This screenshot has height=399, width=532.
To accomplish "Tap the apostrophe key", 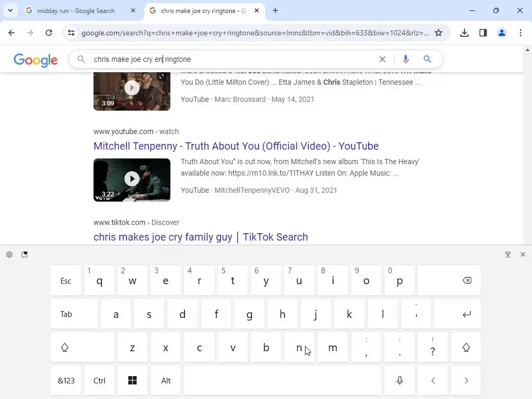I will click(x=416, y=314).
